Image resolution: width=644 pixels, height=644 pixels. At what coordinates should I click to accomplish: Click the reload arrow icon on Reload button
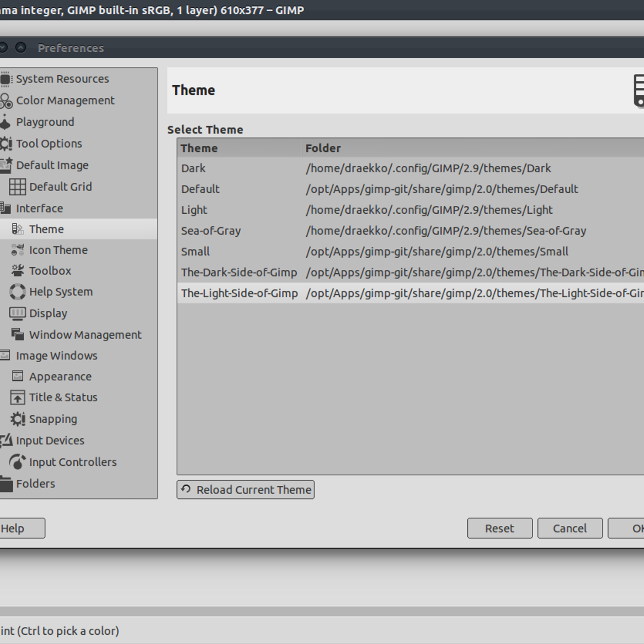click(186, 489)
